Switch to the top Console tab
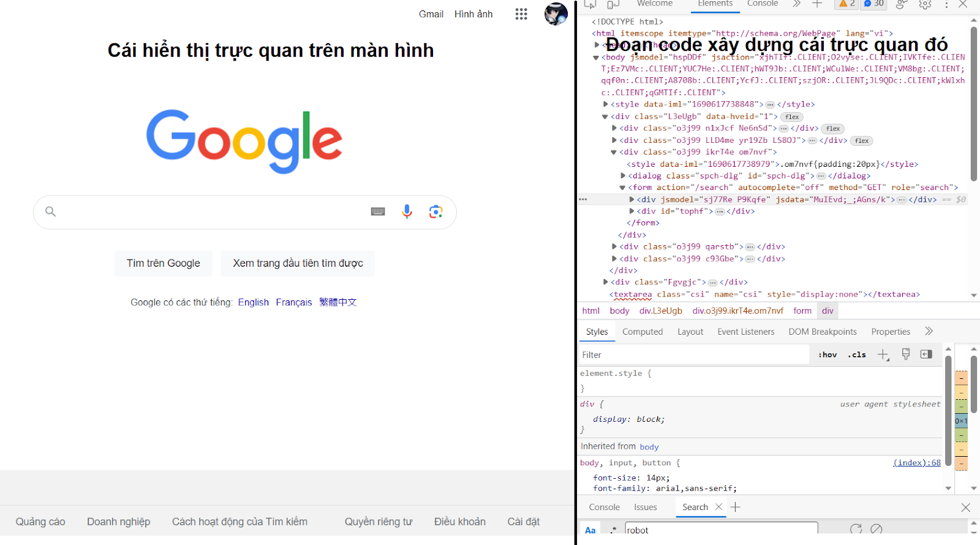 pyautogui.click(x=763, y=4)
